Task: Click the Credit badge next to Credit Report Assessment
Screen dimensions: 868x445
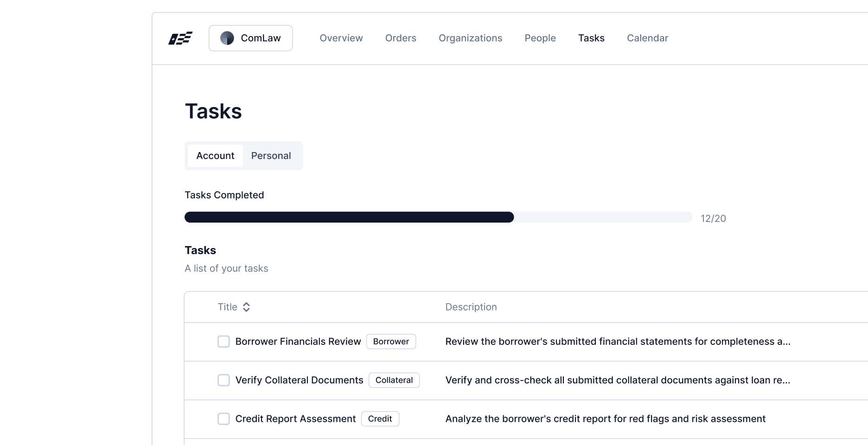Action: tap(380, 419)
